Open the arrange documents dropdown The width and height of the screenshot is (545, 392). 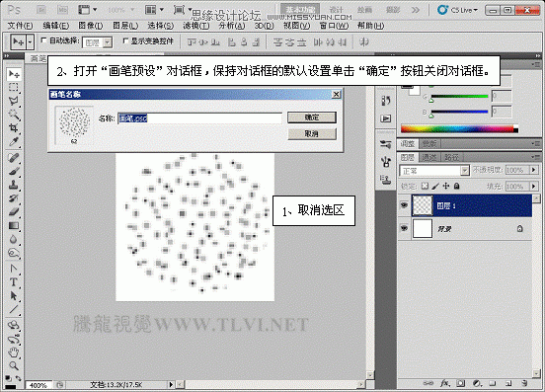[x=154, y=10]
